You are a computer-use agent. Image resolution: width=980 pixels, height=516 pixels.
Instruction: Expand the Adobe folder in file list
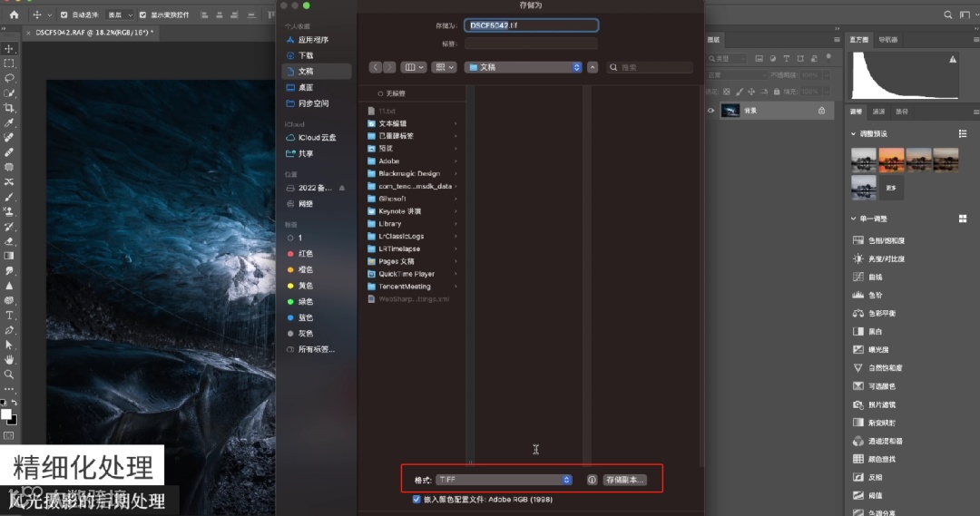coord(455,161)
